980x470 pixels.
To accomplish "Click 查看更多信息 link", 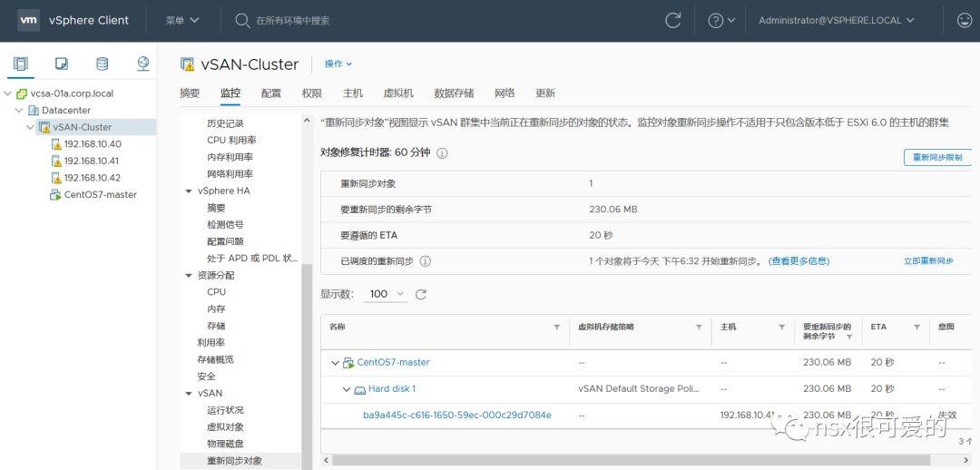I will tap(800, 261).
